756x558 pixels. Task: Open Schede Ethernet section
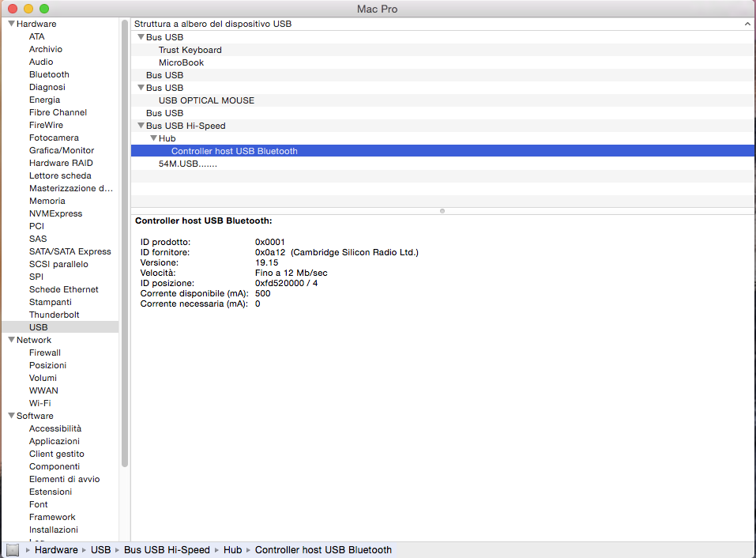(x=64, y=289)
